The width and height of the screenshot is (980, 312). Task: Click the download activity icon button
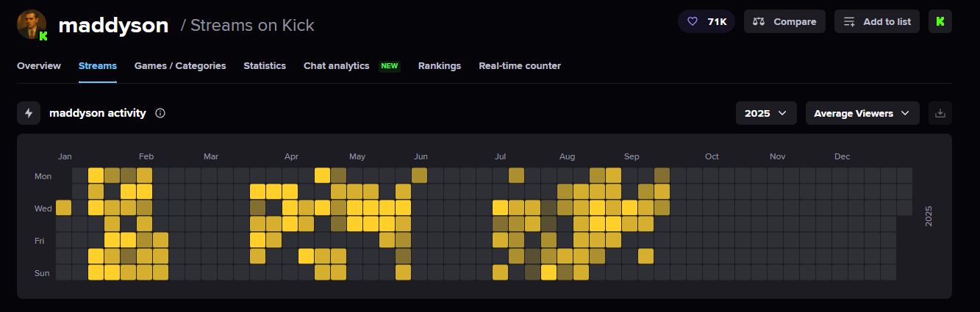940,113
